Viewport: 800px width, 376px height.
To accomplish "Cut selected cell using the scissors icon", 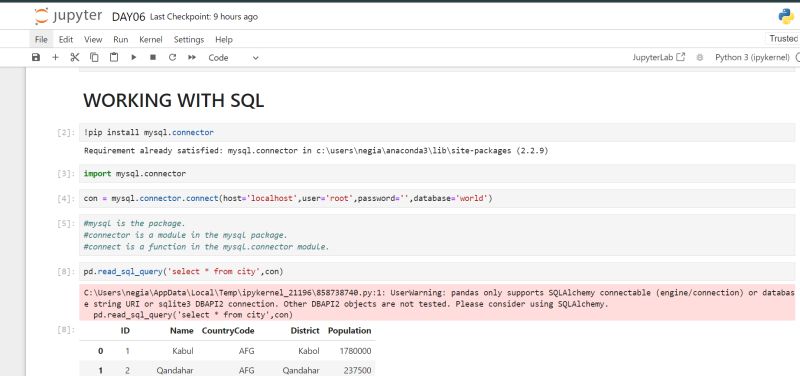I will 75,58.
